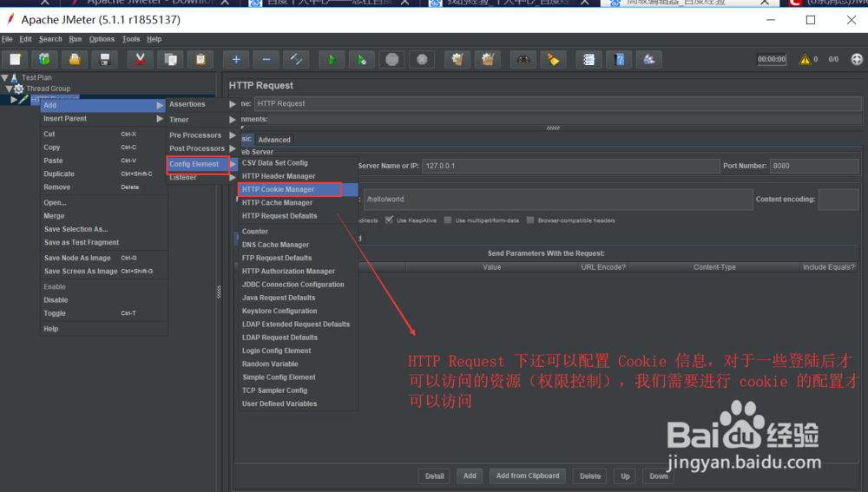Image resolution: width=868 pixels, height=492 pixels.
Task: Click the Collapse all minus icon
Action: tap(266, 59)
